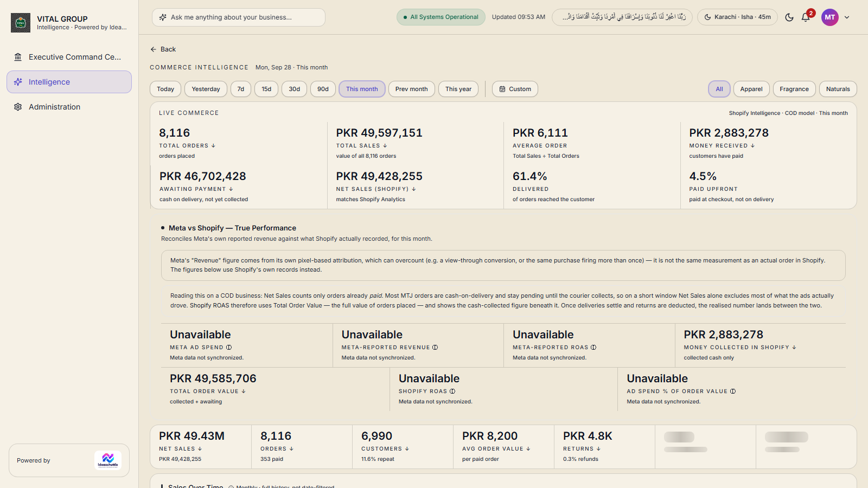
Task: Click the info icon beside Meta-Reported ROAS
Action: 593,348
